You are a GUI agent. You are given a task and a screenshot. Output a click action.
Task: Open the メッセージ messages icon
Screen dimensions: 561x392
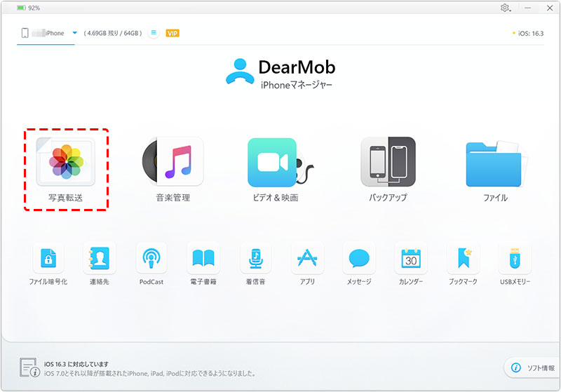tap(359, 258)
